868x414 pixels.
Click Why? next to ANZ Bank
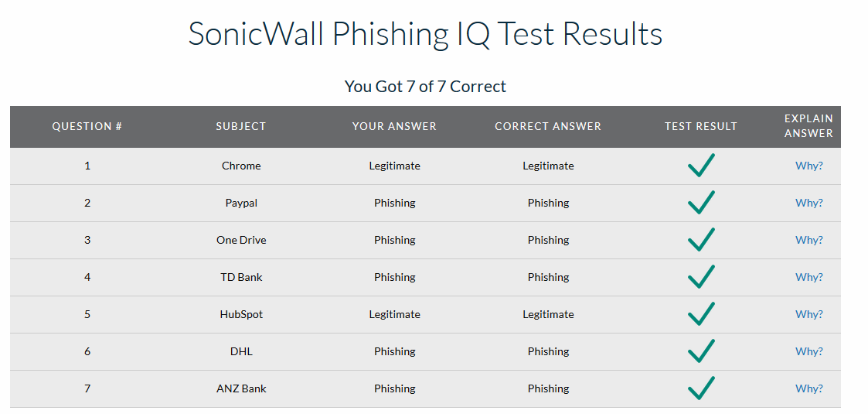pos(808,388)
